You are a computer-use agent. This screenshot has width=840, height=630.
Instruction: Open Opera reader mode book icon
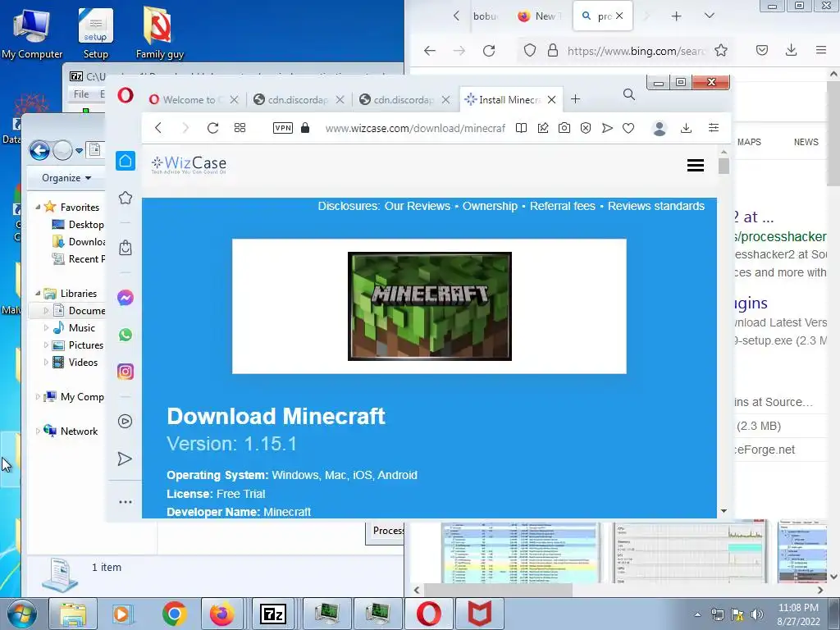coord(521,127)
